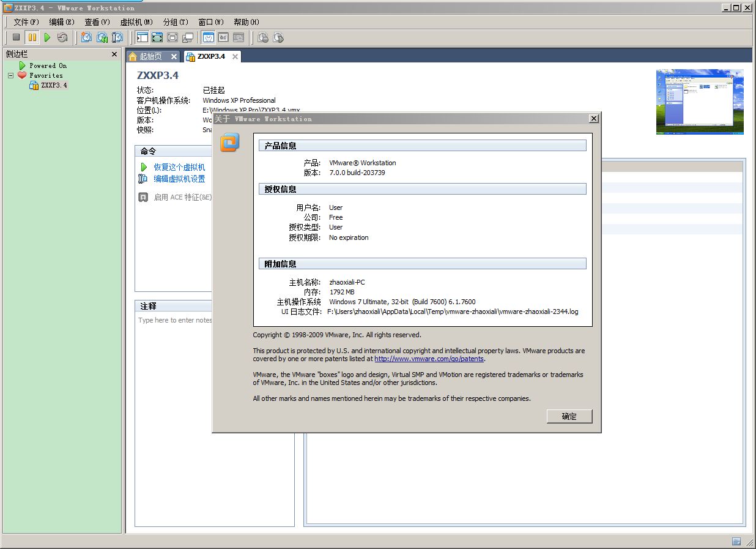Click in the 注释 notes text field

point(214,419)
